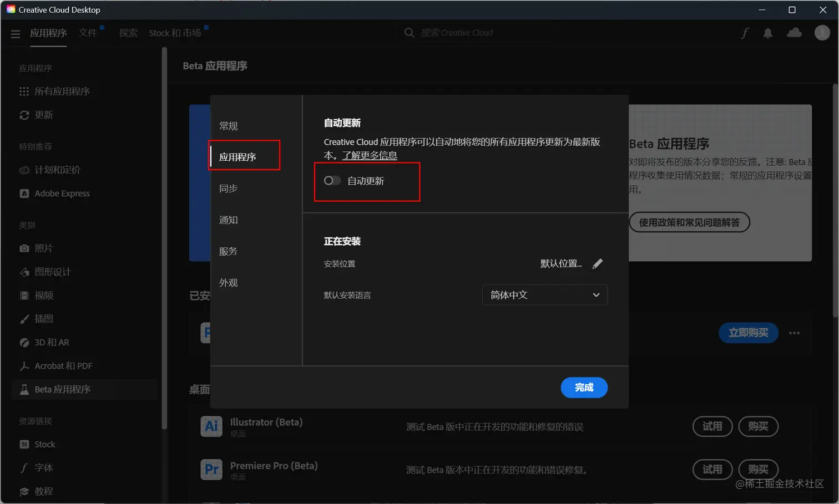Click 试用 for Premiere Pro (Beta)
Image resolution: width=839 pixels, height=504 pixels.
(x=712, y=470)
